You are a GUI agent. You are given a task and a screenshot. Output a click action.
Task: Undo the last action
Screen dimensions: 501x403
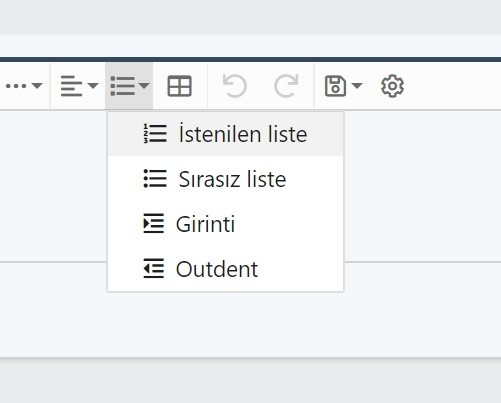(235, 86)
